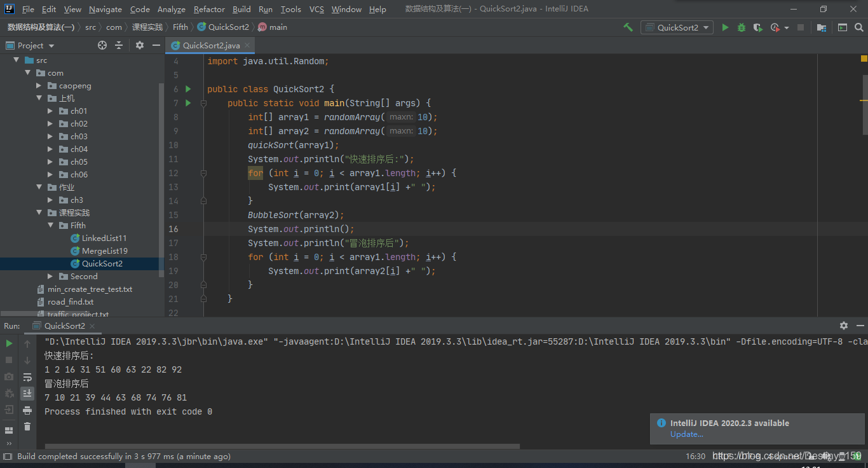Click the Update... link in notification
The width and height of the screenshot is (868, 468).
click(687, 434)
